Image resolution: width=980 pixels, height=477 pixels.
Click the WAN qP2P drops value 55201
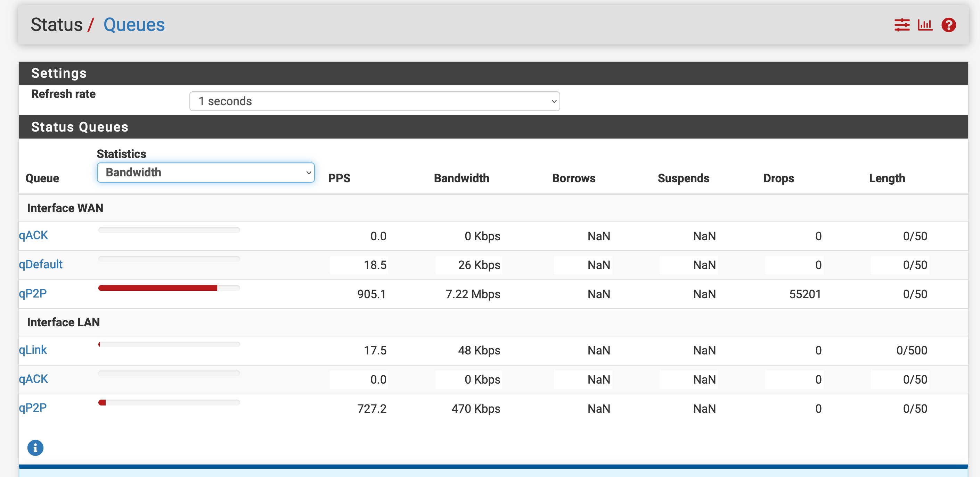(x=805, y=294)
